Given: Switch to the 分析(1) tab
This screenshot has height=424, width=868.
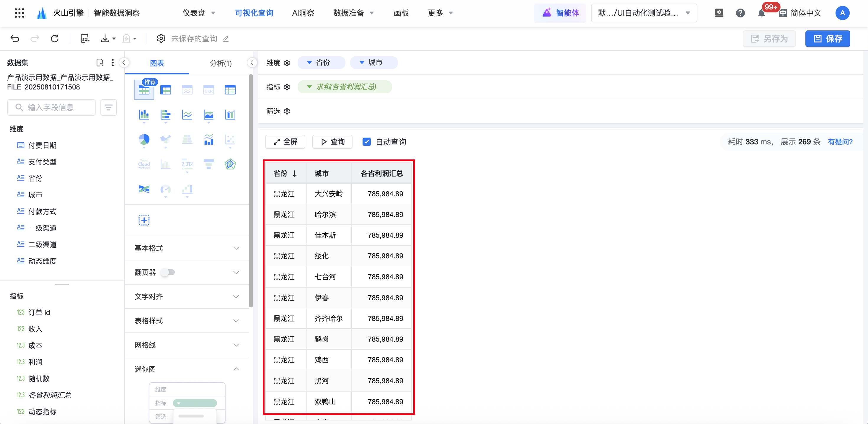Looking at the screenshot, I should click(x=221, y=63).
